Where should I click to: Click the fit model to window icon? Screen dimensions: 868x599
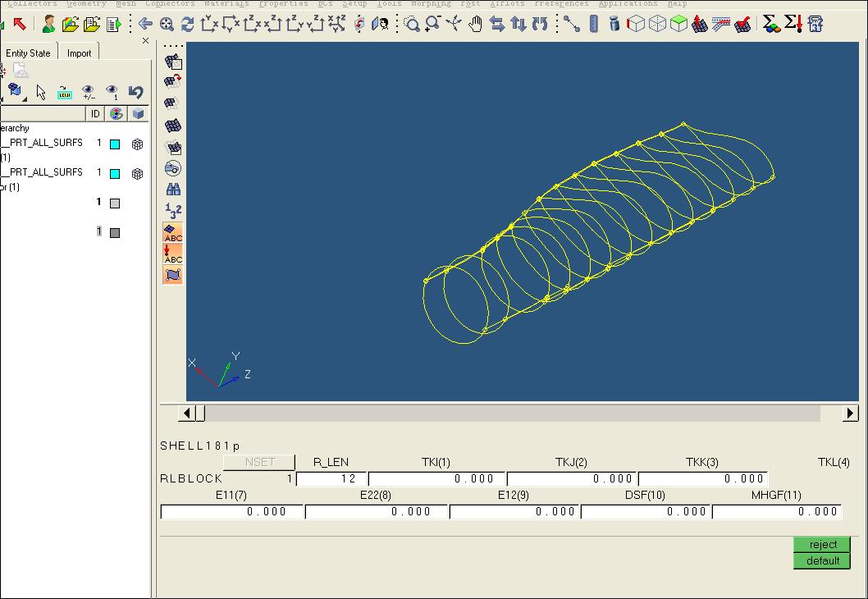pyautogui.click(x=167, y=24)
